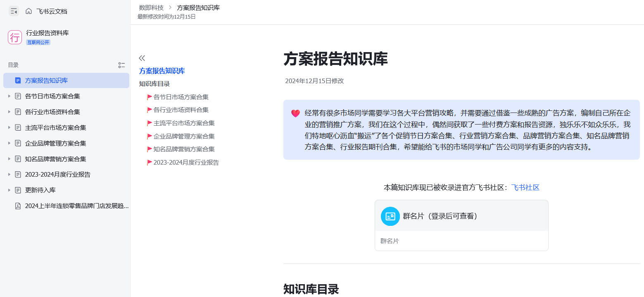The image size is (644, 297).
Task: Click document icon beside 更新待入库 in sidebar
Action: coord(18,190)
